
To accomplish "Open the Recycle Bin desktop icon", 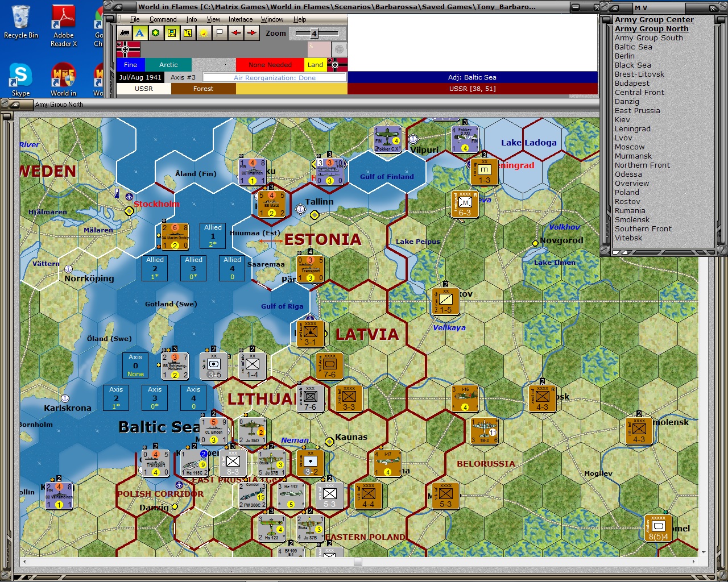I will pyautogui.click(x=21, y=23).
